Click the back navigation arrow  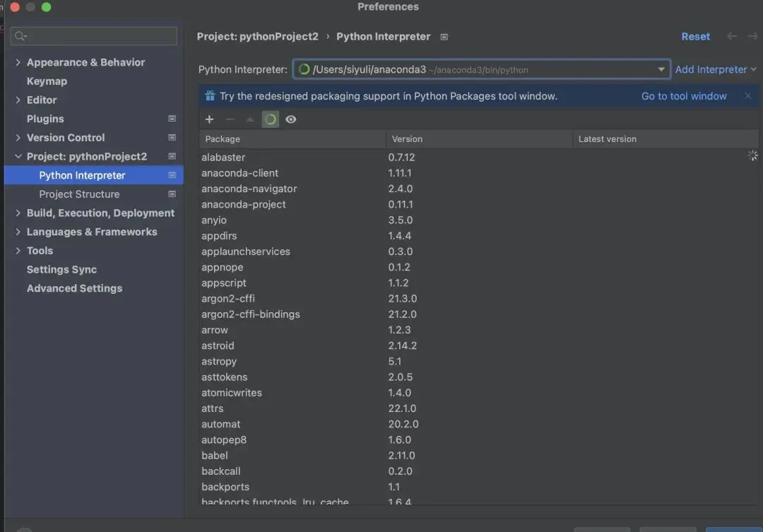coord(732,36)
